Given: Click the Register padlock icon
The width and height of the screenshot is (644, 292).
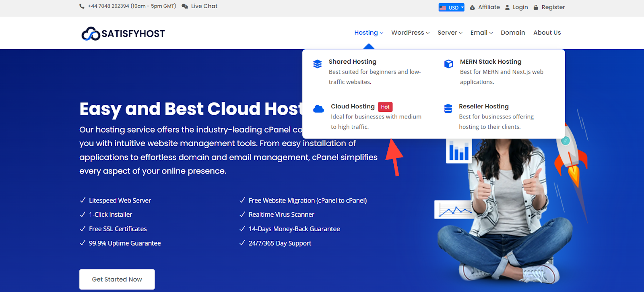Looking at the screenshot, I should (536, 7).
